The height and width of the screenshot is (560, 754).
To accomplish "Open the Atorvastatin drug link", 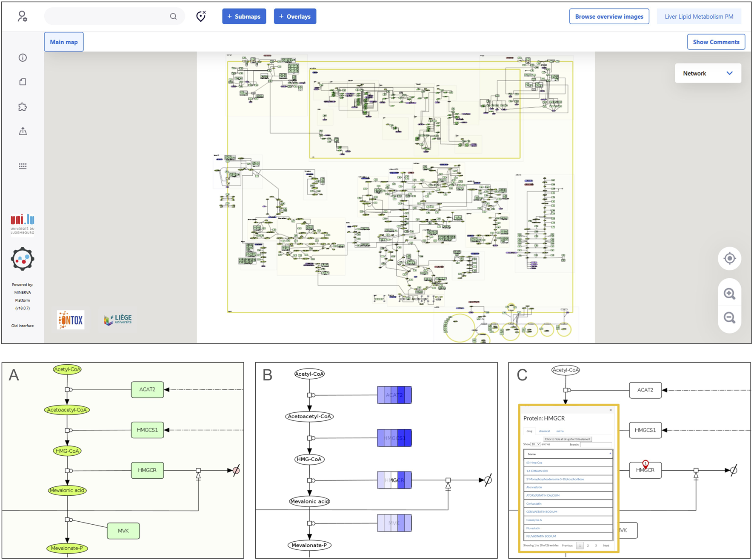I will 534,487.
